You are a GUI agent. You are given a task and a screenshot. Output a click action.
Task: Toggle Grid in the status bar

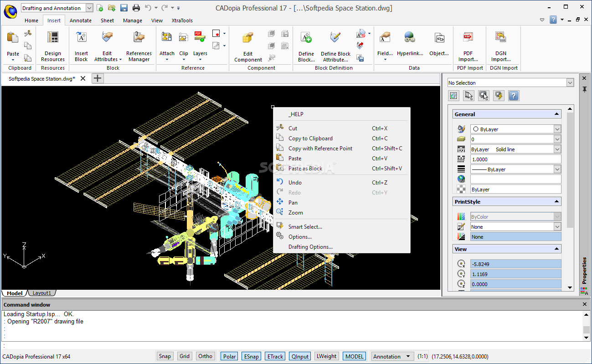184,356
